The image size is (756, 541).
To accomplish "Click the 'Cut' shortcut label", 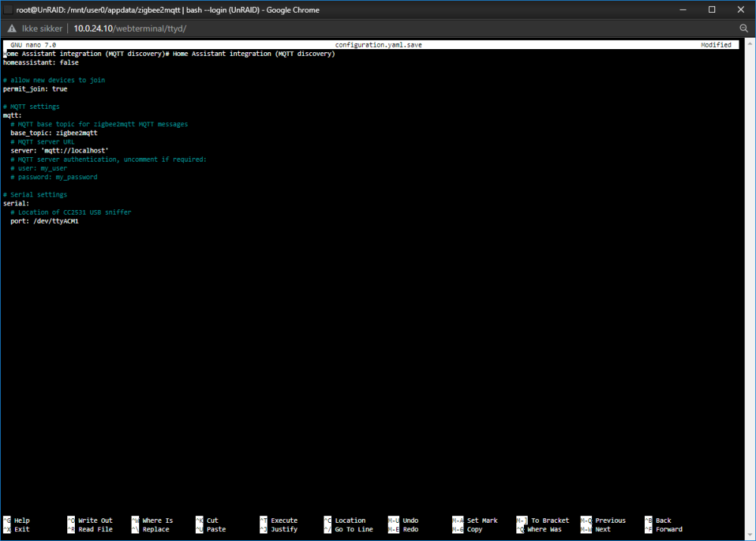I will pos(212,521).
